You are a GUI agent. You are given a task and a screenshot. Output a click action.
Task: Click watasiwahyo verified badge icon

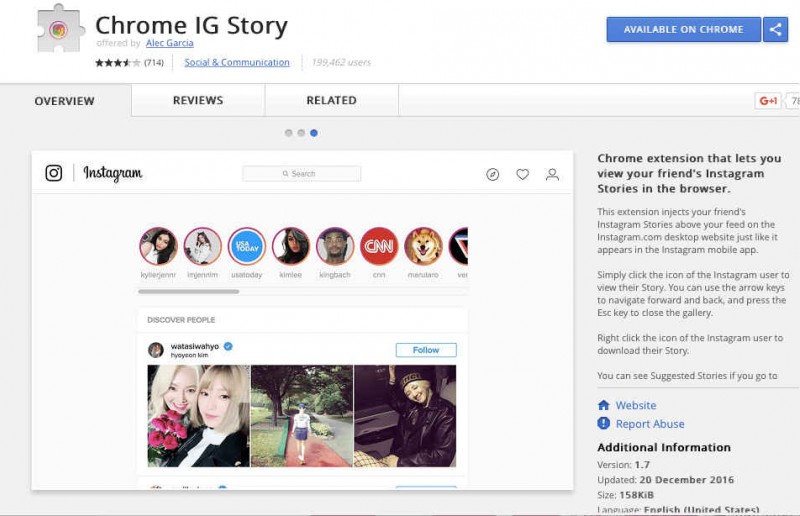point(228,346)
